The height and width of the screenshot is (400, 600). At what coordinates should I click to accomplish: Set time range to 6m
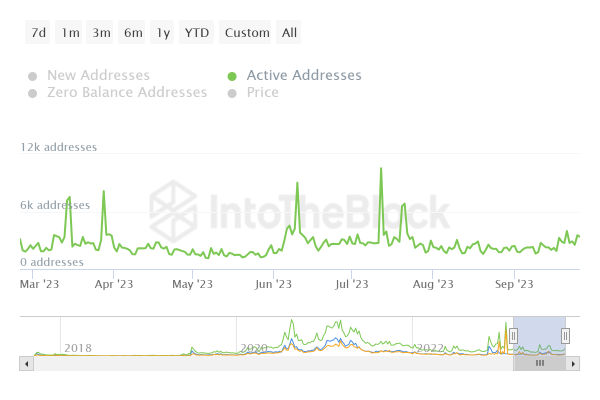click(x=133, y=33)
